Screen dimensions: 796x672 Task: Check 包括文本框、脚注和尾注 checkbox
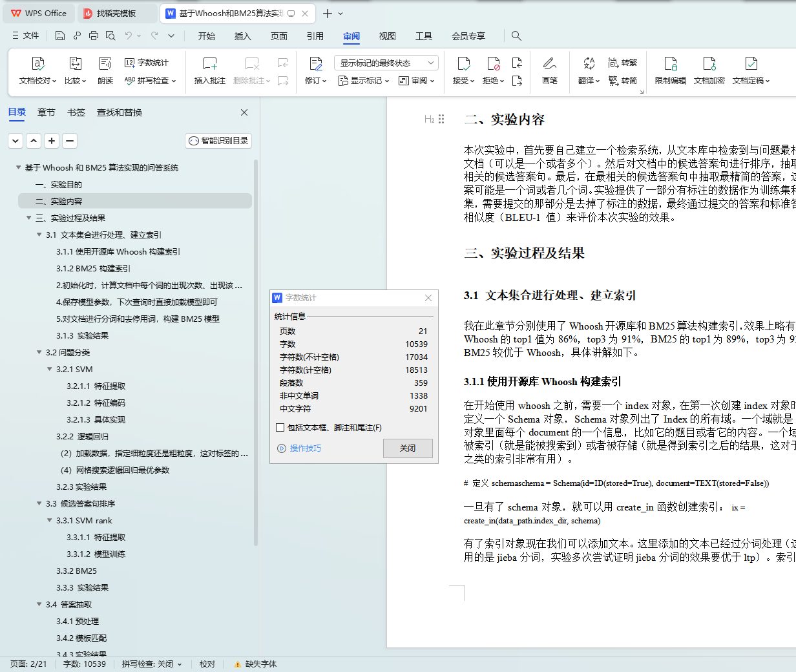point(280,427)
